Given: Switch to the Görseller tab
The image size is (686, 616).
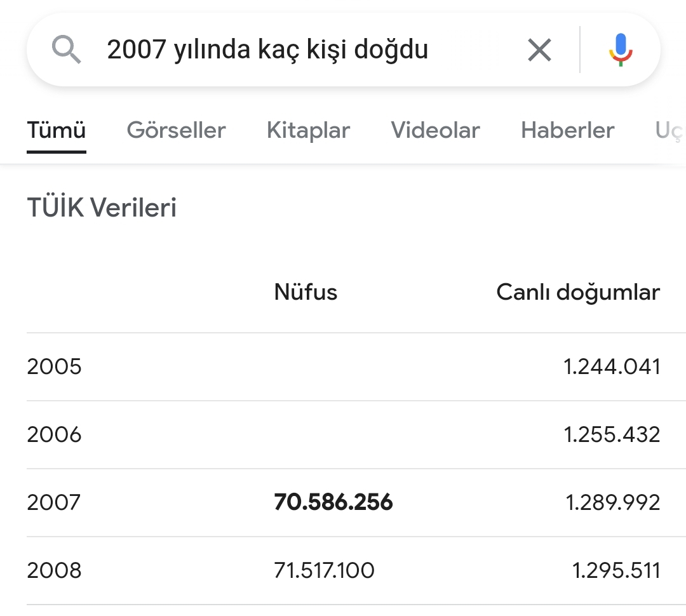Looking at the screenshot, I should pos(176,130).
